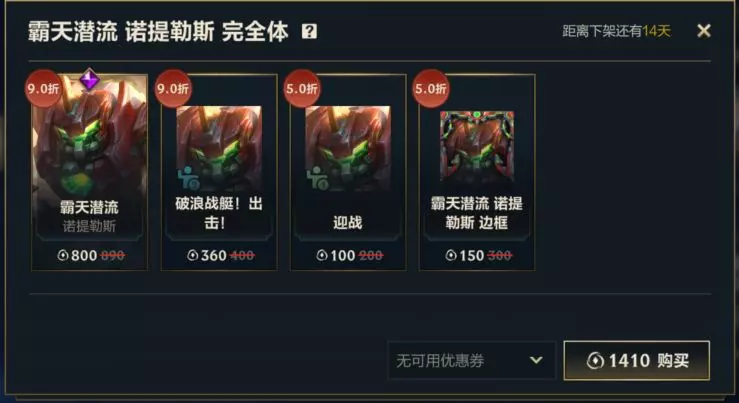Screen dimensions: 739x403
Task: Select the 霸天潜流 诺提勒斯 skin card
Action: (x=90, y=172)
